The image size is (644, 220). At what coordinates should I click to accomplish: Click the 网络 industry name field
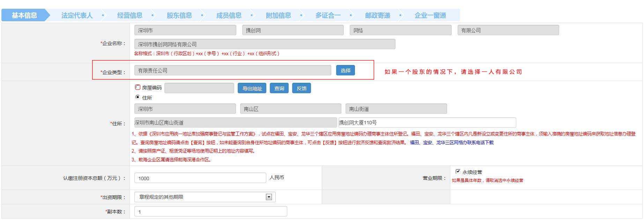click(x=401, y=30)
